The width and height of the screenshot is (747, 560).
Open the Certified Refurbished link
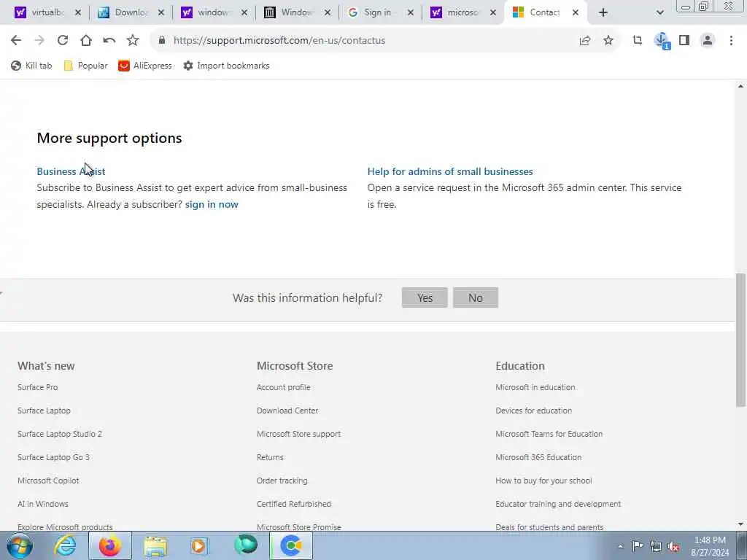point(293,504)
